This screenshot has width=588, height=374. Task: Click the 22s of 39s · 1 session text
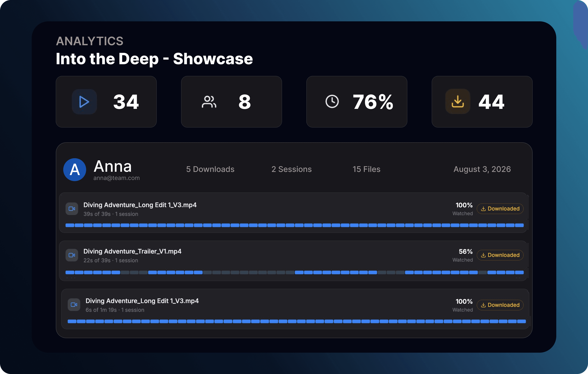pos(111,260)
